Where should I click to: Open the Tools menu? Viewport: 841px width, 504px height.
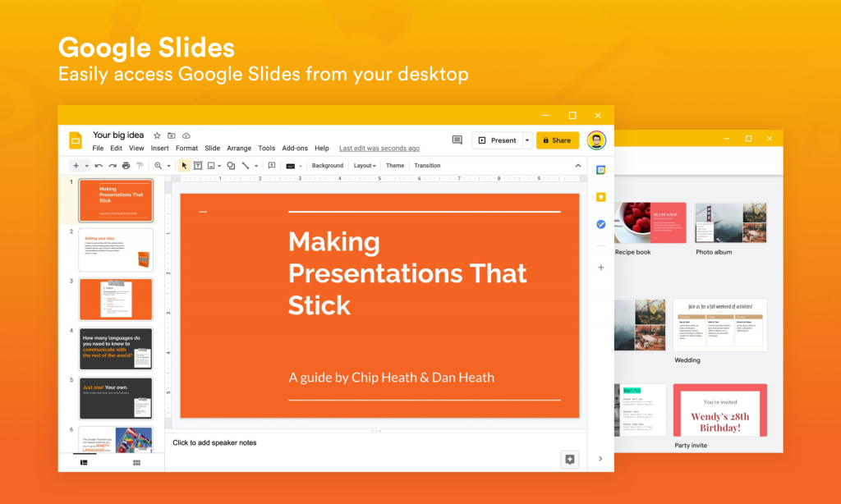tap(267, 148)
